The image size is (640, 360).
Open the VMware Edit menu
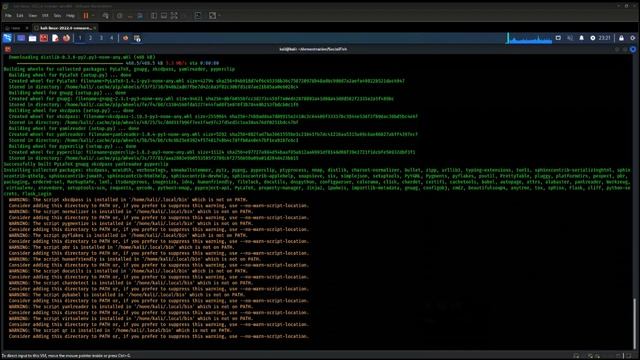[x=20, y=16]
